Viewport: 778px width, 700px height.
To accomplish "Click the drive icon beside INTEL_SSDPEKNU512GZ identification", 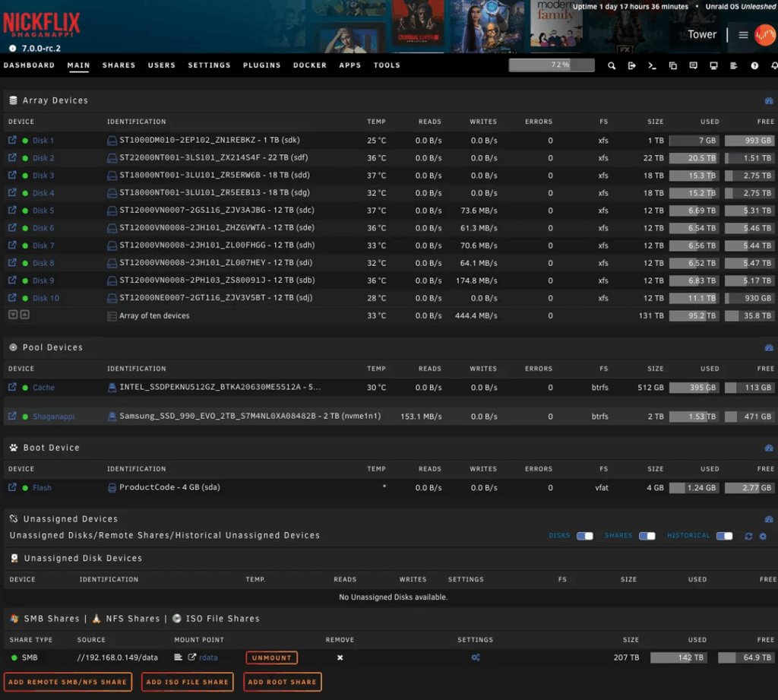I will (112, 387).
